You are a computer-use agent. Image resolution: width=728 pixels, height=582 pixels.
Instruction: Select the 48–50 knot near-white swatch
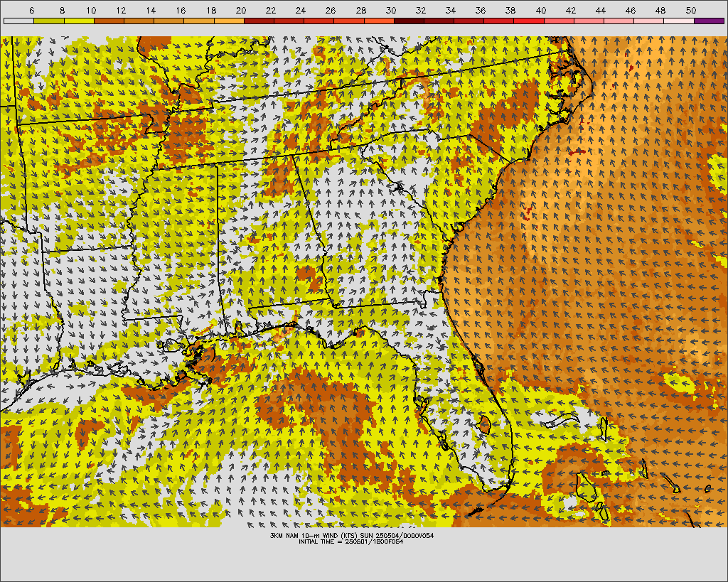tap(679, 21)
